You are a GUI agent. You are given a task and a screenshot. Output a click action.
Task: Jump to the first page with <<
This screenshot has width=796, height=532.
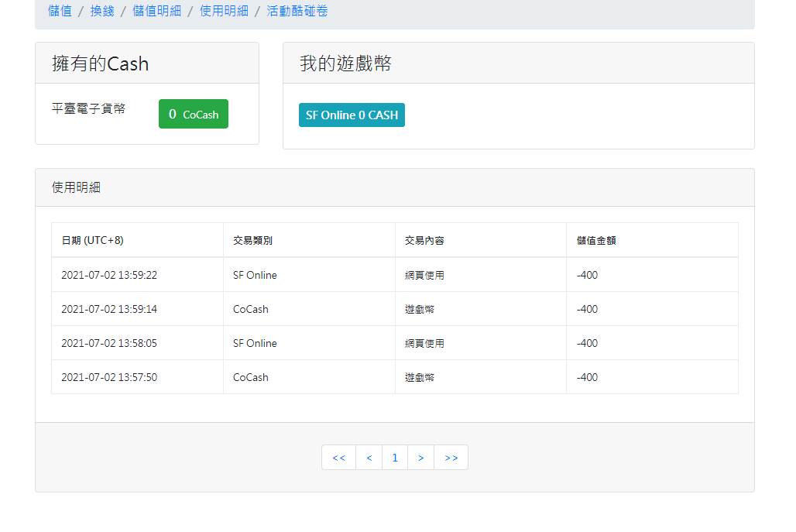pyautogui.click(x=338, y=457)
